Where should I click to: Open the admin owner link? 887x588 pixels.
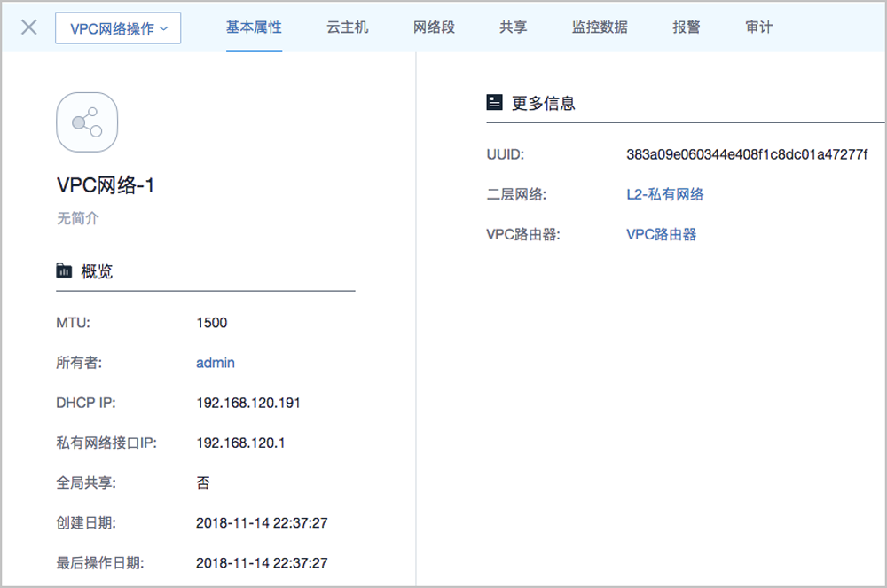216,363
